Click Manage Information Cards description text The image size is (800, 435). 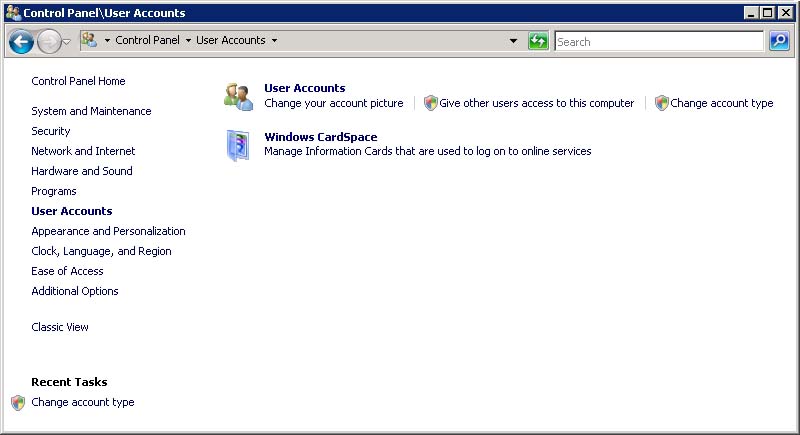click(x=428, y=151)
